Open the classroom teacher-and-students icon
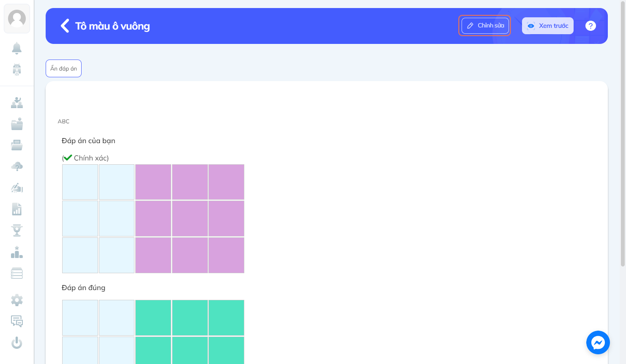Image resolution: width=626 pixels, height=364 pixels. pyautogui.click(x=17, y=103)
